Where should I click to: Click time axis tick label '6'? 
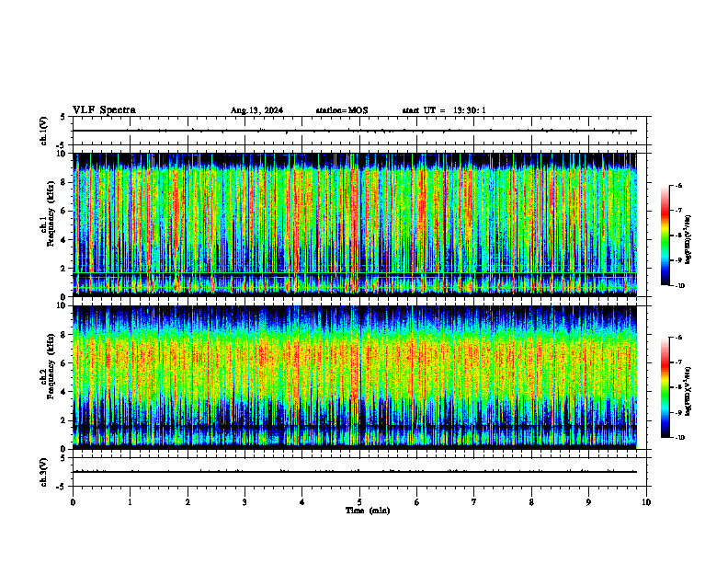417,502
